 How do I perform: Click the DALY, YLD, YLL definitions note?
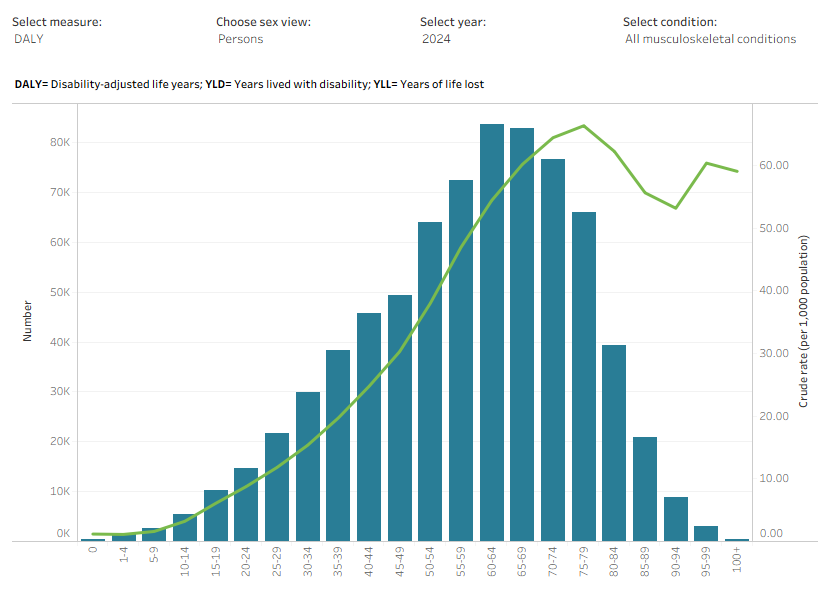[x=249, y=84]
